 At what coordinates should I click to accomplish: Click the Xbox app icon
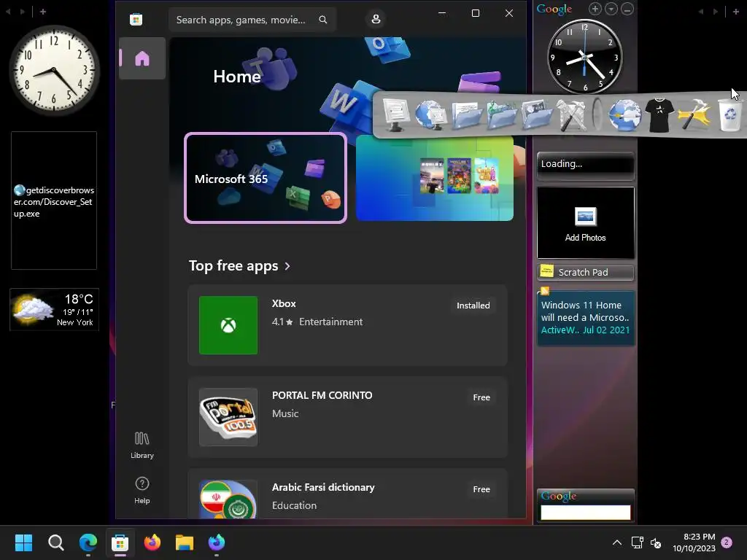(x=228, y=325)
